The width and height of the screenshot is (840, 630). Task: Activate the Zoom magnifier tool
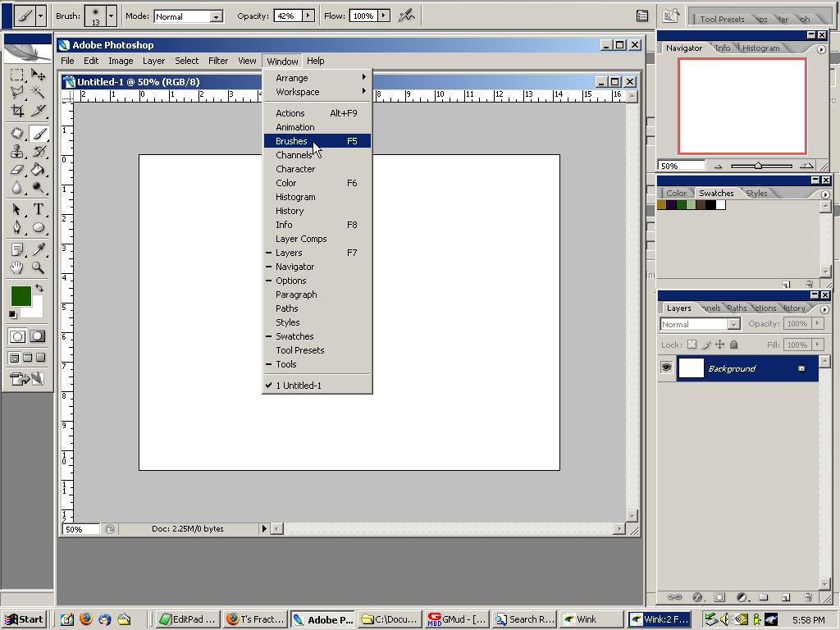pos(38,267)
